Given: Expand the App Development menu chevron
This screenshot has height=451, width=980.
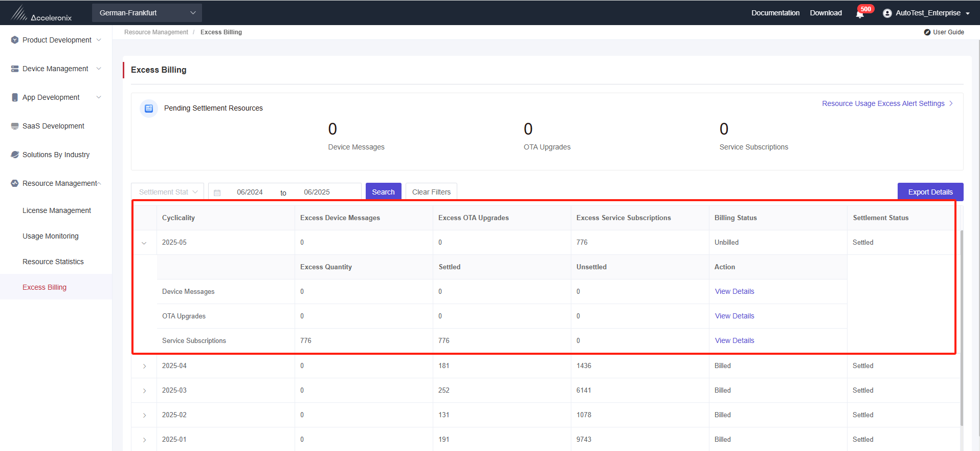Looking at the screenshot, I should [99, 97].
